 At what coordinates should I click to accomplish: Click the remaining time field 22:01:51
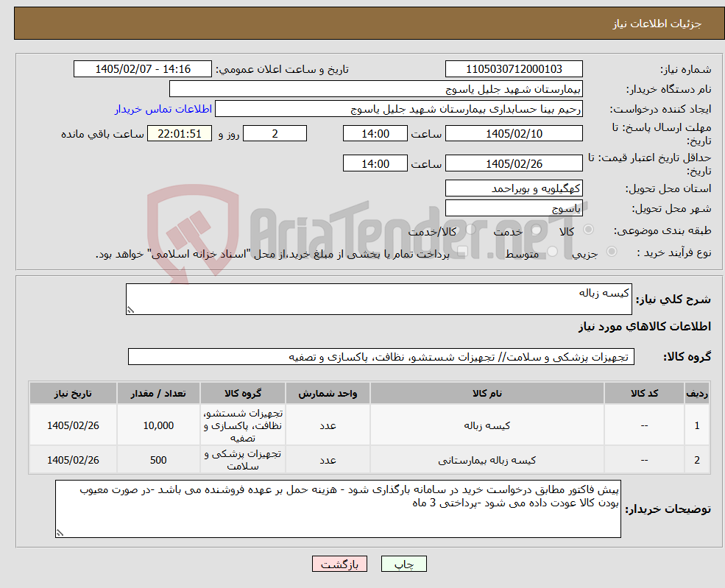180,134
